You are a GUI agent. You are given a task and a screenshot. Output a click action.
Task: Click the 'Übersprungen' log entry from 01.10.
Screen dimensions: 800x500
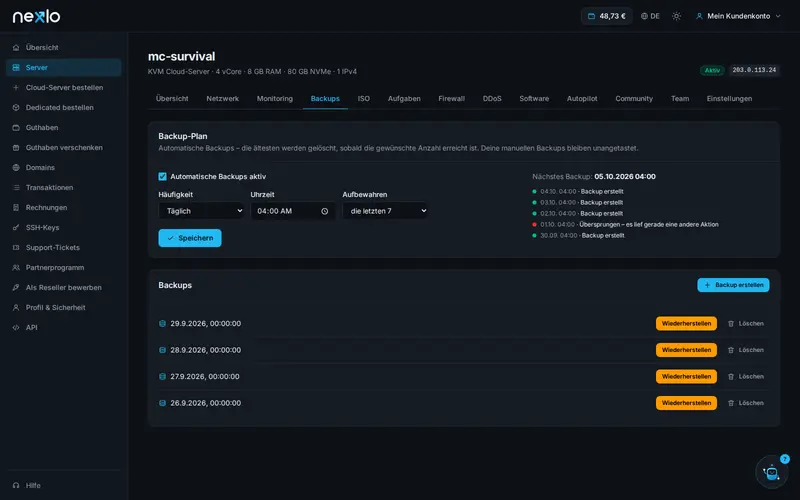click(x=626, y=224)
